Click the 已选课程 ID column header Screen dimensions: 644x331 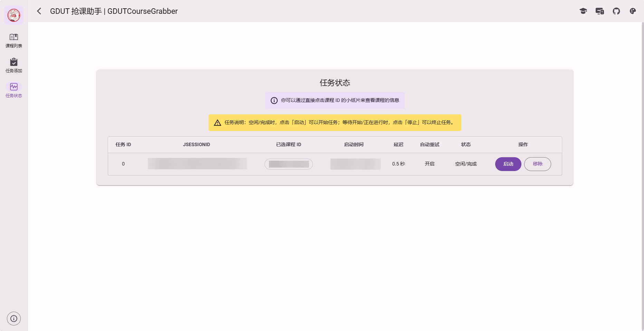289,145
